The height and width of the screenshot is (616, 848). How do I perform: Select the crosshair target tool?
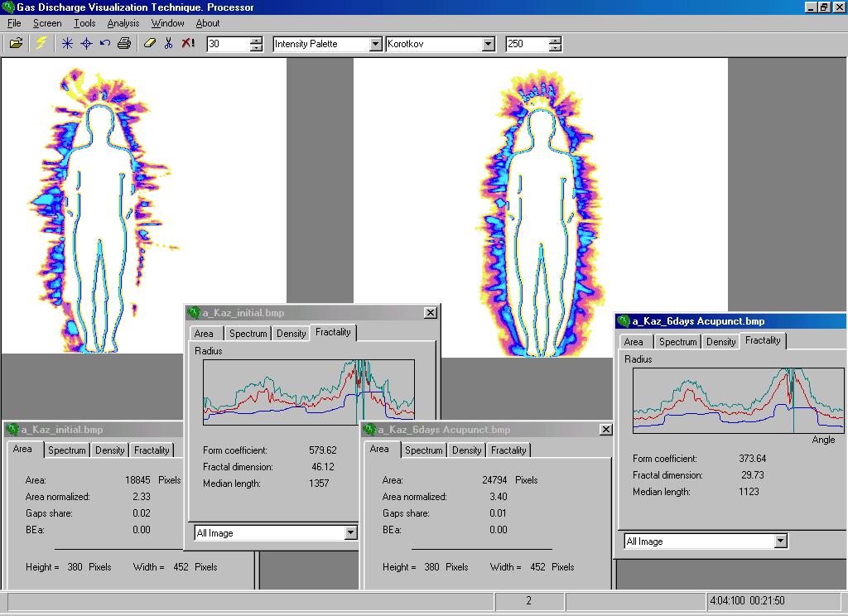tap(86, 44)
